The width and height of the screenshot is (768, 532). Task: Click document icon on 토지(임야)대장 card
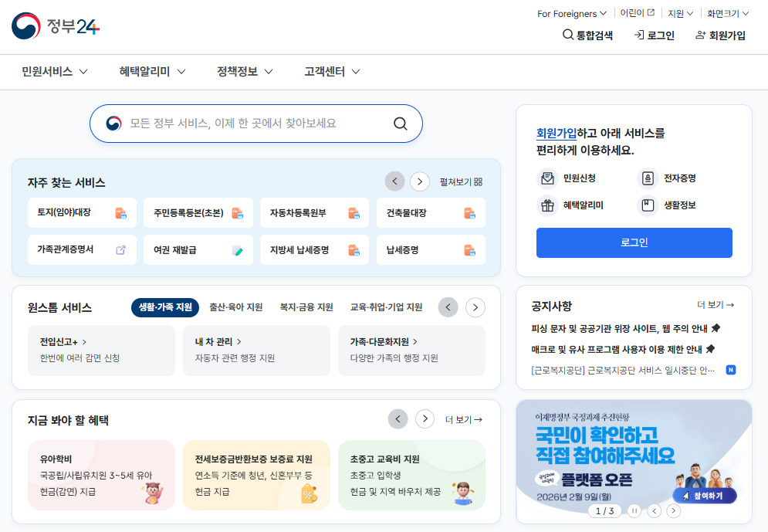click(x=121, y=213)
